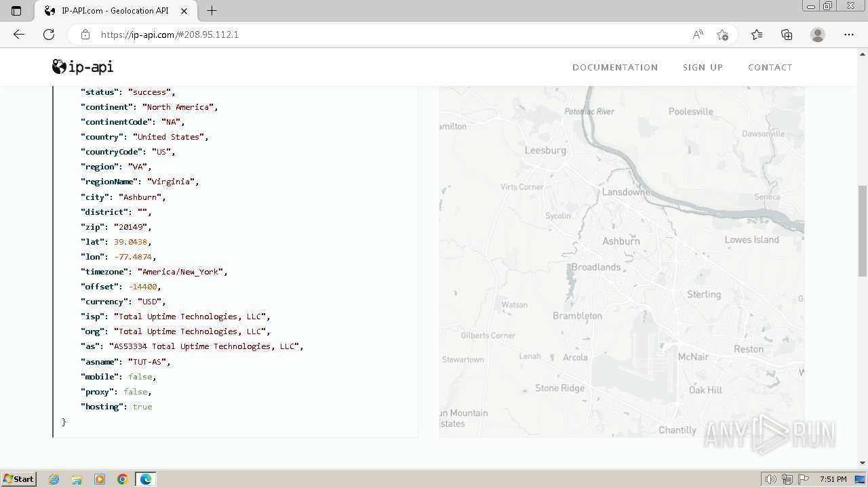This screenshot has width=868, height=488.
Task: Click the address bar URL
Action: pyautogui.click(x=170, y=35)
